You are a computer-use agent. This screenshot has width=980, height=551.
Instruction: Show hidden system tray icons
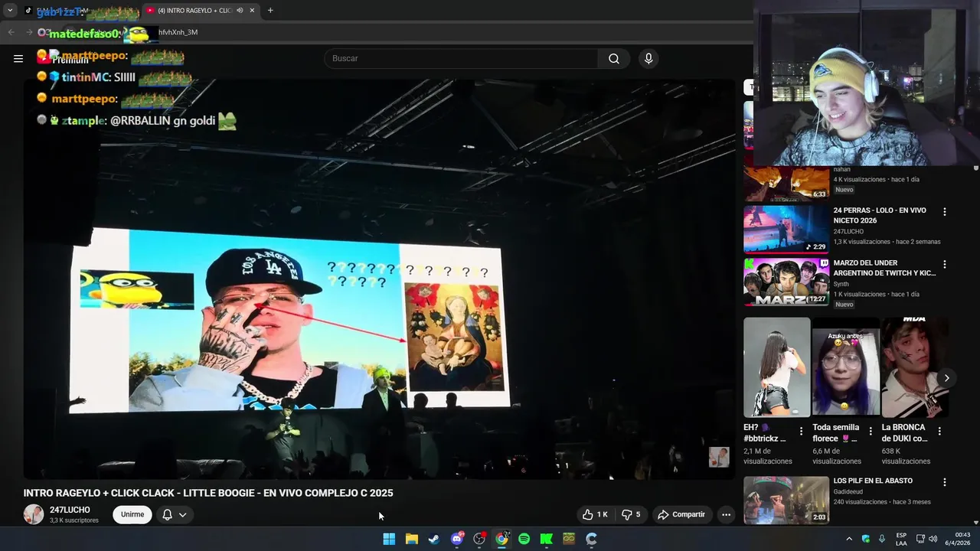click(x=848, y=539)
